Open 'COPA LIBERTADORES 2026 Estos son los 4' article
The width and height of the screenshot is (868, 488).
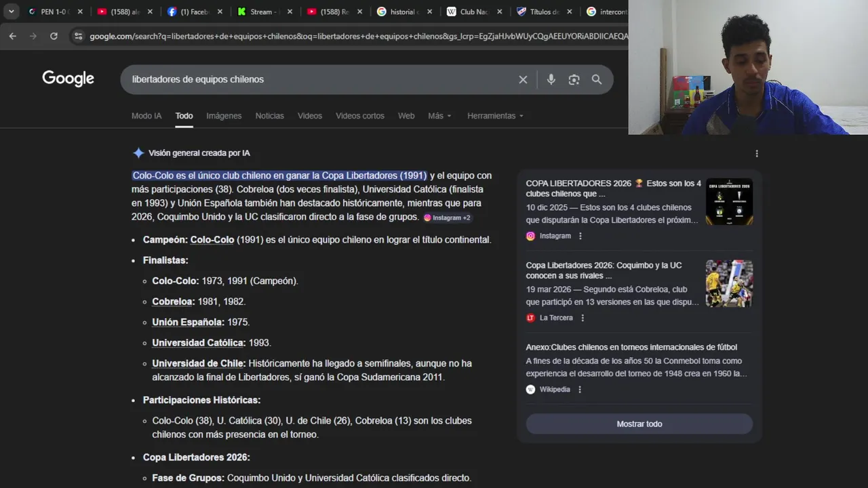pos(614,188)
